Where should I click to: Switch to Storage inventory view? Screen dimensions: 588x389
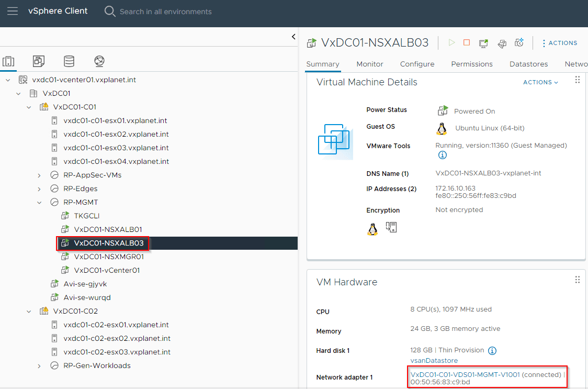point(69,61)
